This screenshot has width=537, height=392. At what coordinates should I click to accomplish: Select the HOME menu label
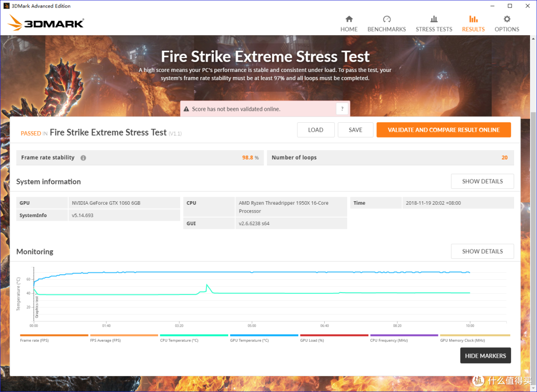(x=349, y=29)
